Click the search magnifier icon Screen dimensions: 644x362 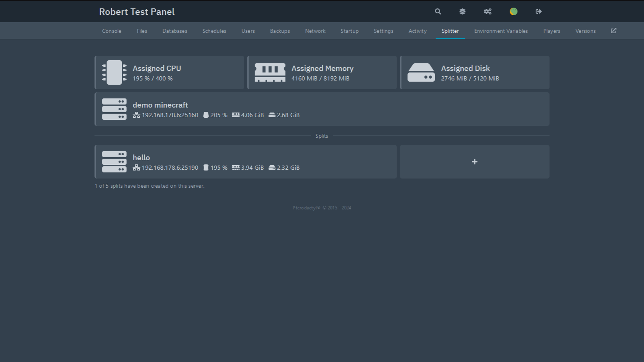click(438, 11)
